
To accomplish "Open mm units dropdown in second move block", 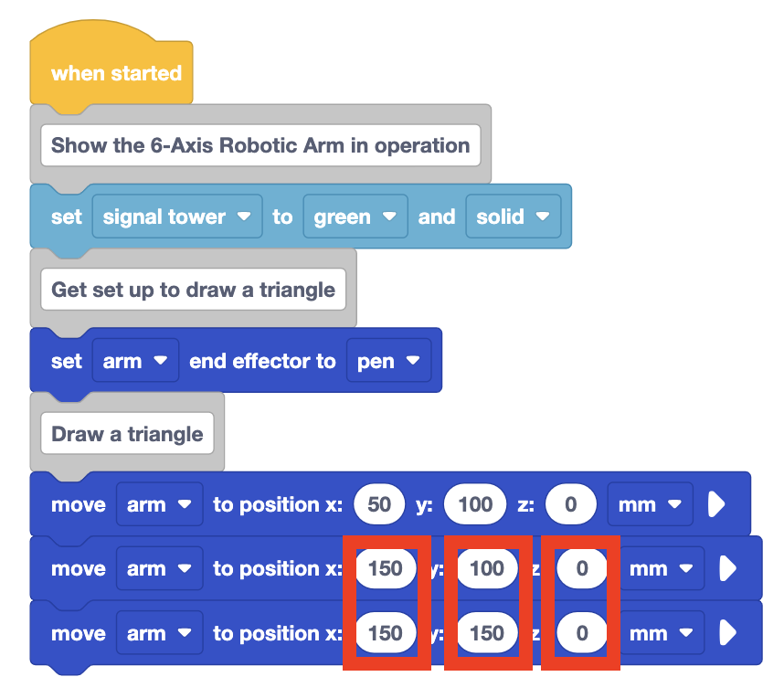I will [662, 568].
